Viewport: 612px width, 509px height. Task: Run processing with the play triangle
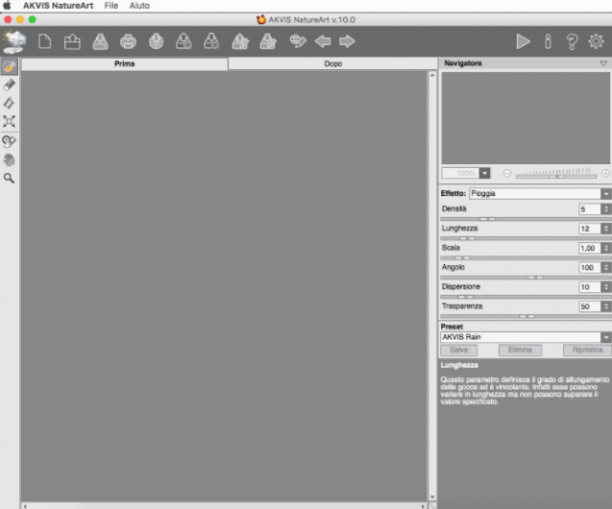523,41
